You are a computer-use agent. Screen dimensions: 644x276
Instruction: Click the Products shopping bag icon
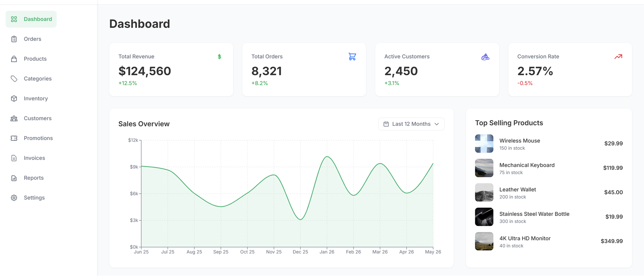(14, 59)
